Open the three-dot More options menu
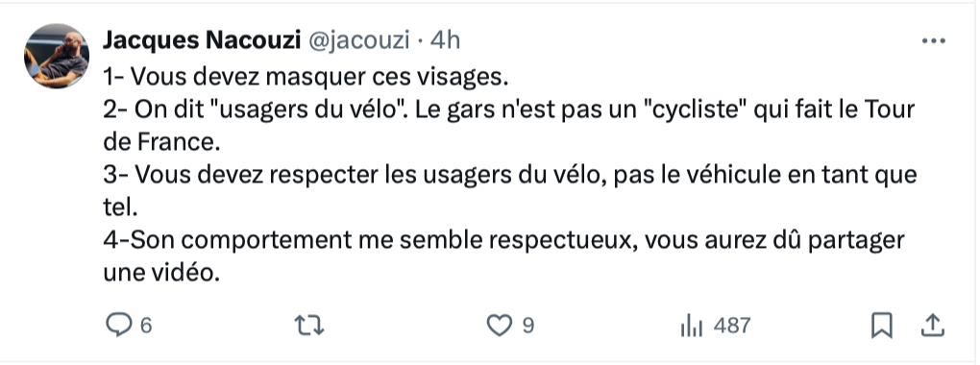980x365 pixels. [x=933, y=41]
